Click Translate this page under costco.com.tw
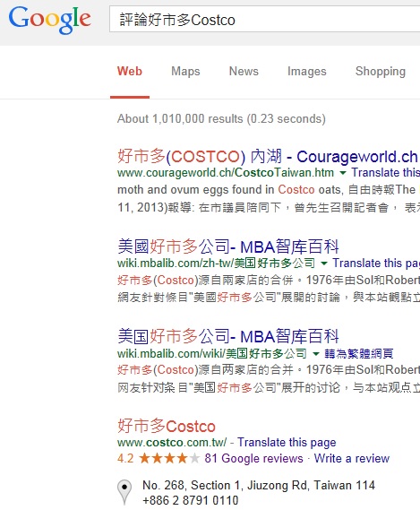Image resolution: width=420 pixels, height=510 pixels. (287, 443)
